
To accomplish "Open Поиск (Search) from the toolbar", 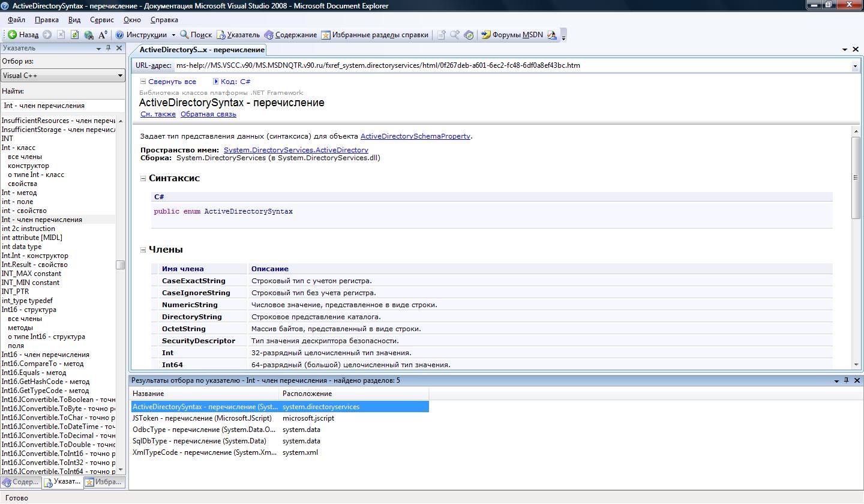I will coord(196,35).
